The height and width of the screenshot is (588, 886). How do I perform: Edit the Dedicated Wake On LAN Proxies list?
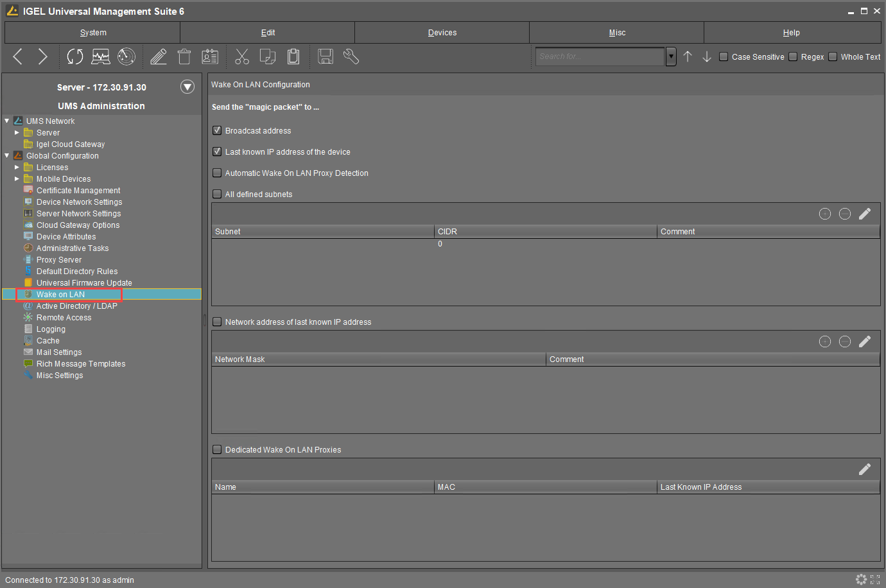(x=865, y=469)
